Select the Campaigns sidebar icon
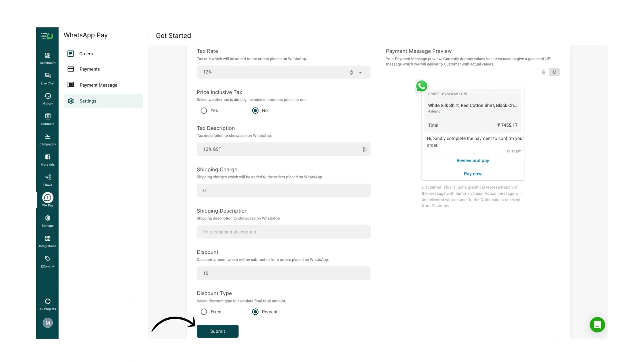The height and width of the screenshot is (362, 644). coord(47,139)
